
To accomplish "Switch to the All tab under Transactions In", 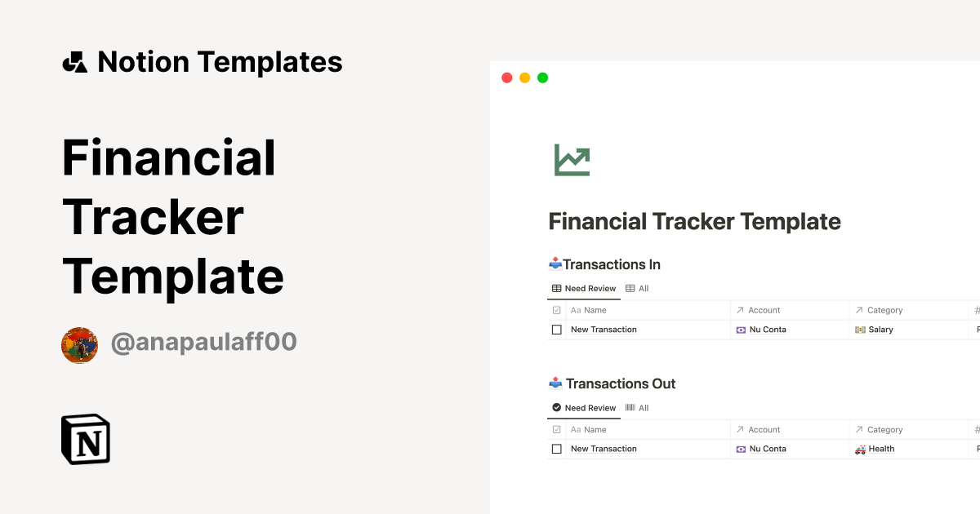I will point(638,288).
